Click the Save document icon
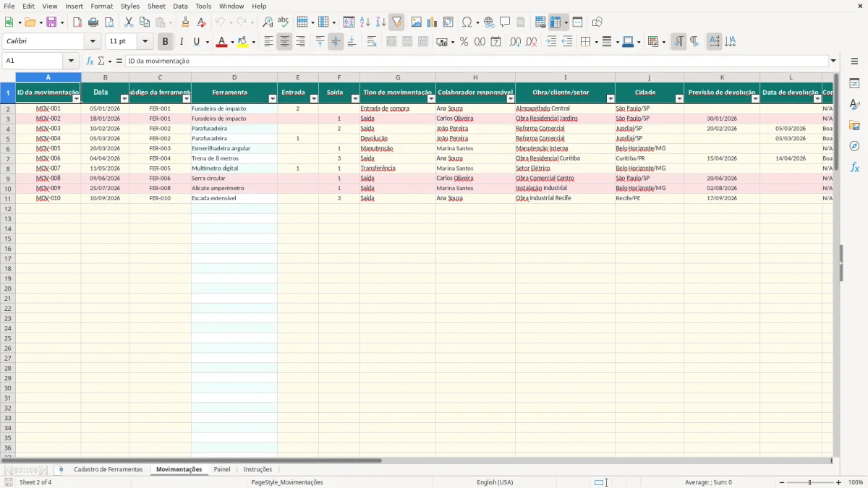The height and width of the screenshot is (488, 868). pos(51,22)
